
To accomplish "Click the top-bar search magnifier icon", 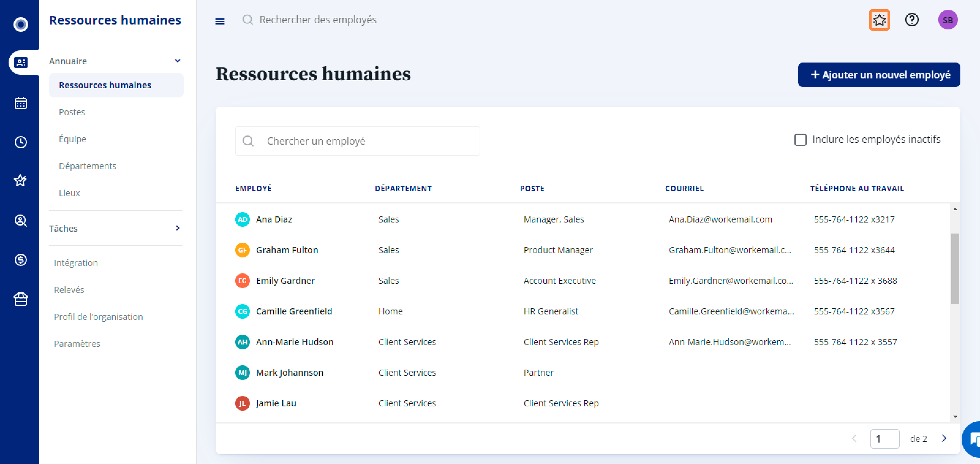I will [248, 20].
